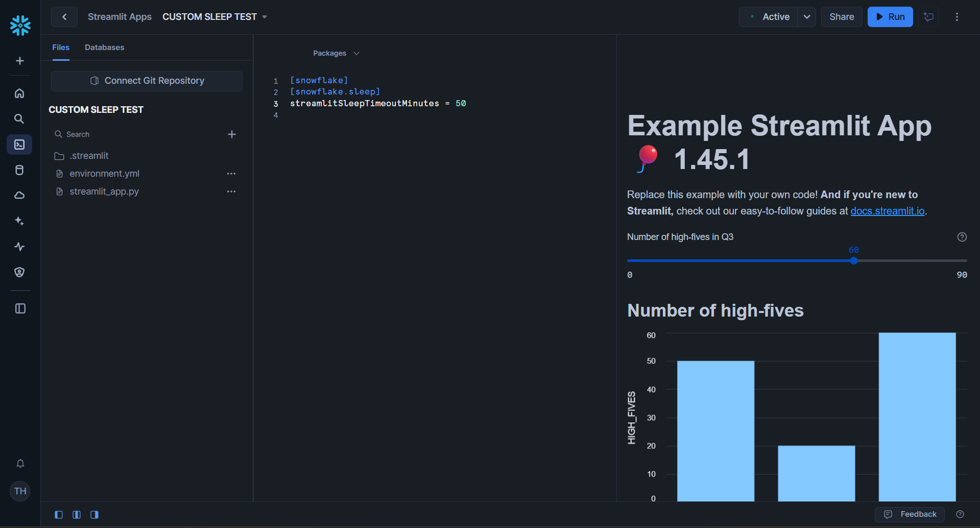
Task: Open options for environment.yml
Action: [x=231, y=174]
